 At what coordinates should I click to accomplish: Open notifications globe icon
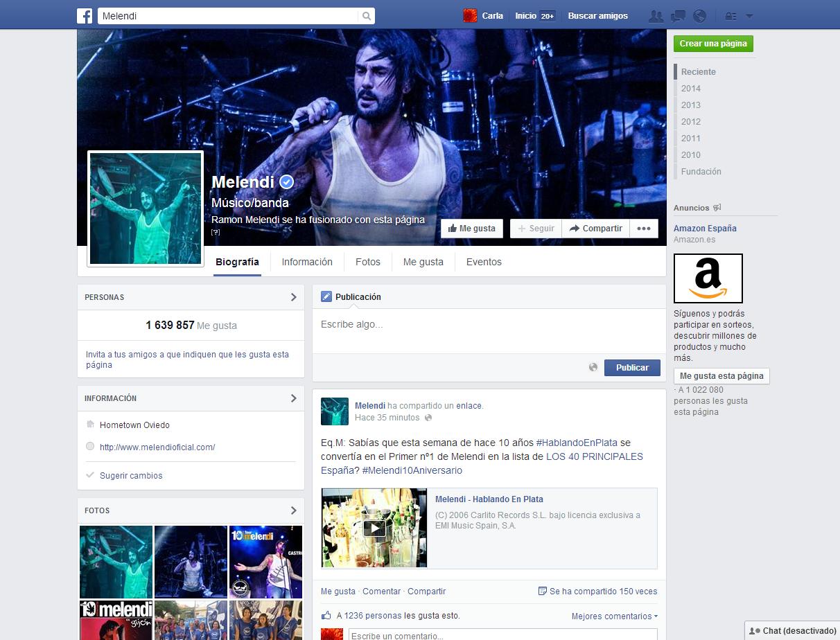coord(699,16)
